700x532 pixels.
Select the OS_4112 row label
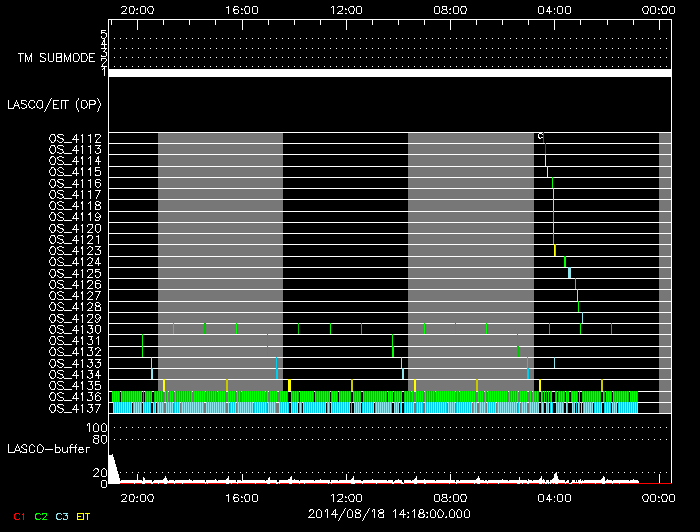[x=75, y=138]
